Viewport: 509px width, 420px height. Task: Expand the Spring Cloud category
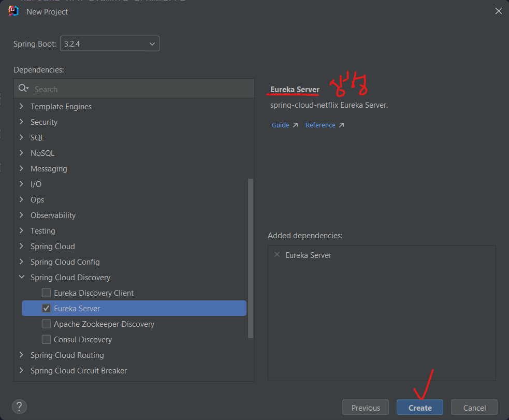21,247
